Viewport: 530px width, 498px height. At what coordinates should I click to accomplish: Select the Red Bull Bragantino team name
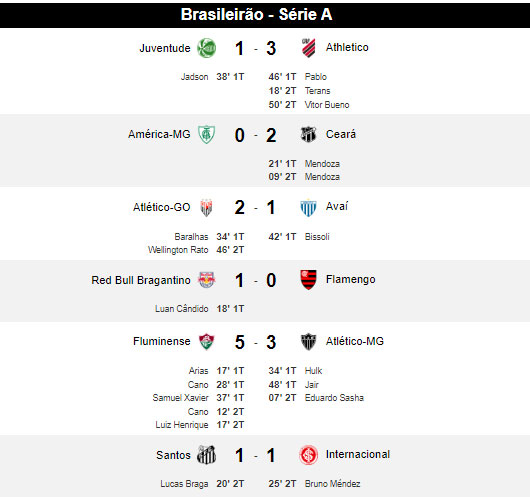[x=141, y=280]
